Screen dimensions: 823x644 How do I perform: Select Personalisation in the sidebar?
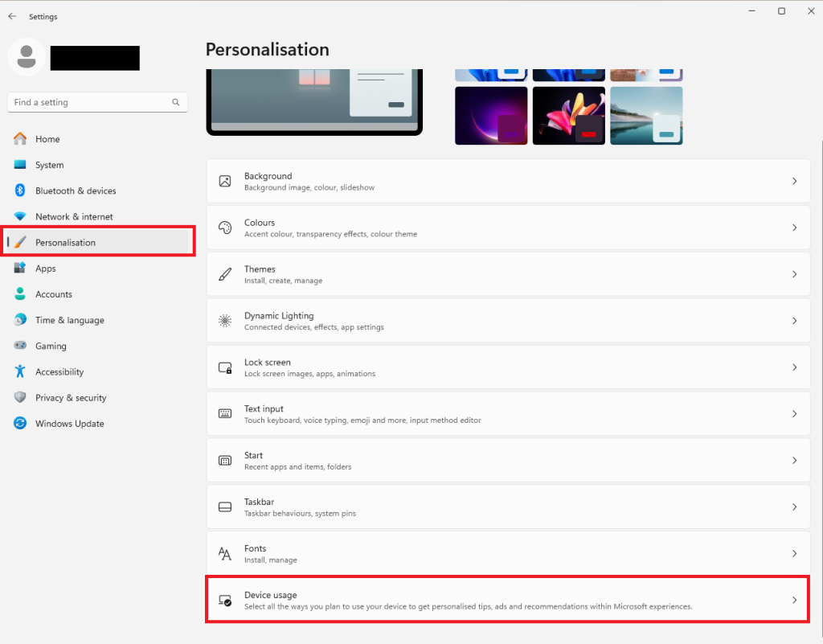pyautogui.click(x=67, y=242)
